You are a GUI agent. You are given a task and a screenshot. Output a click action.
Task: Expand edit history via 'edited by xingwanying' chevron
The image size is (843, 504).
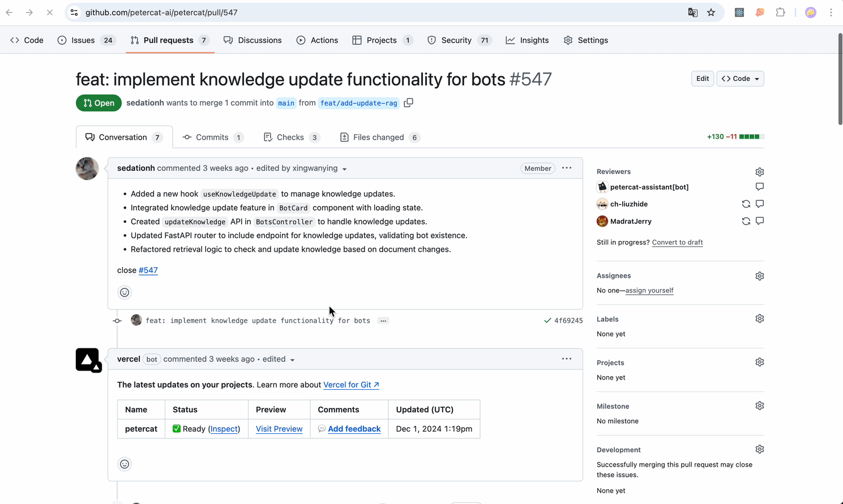(344, 169)
